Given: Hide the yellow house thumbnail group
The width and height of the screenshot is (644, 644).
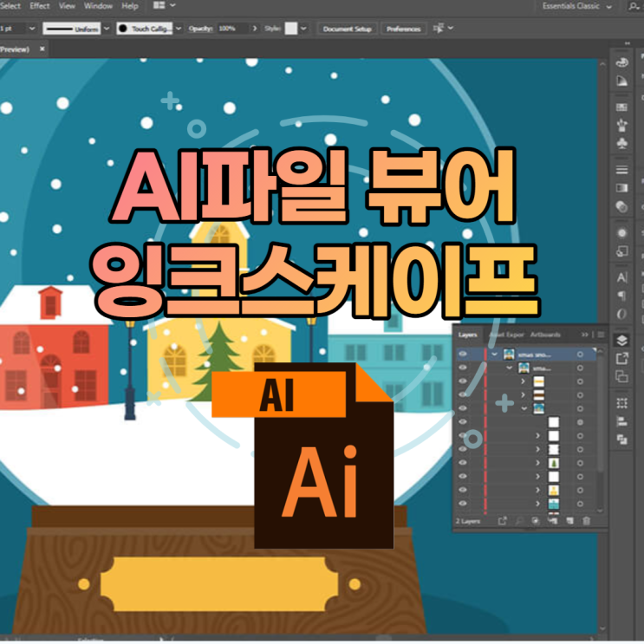Looking at the screenshot, I should (463, 490).
